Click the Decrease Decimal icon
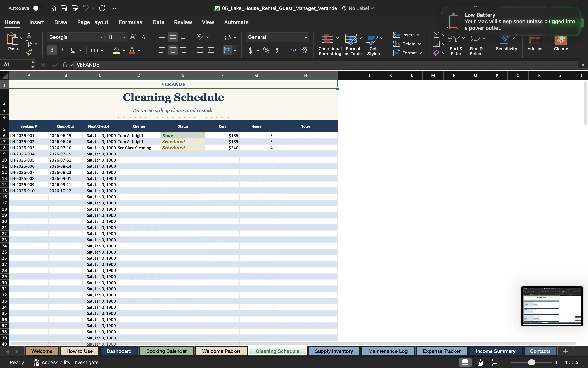 [x=304, y=50]
